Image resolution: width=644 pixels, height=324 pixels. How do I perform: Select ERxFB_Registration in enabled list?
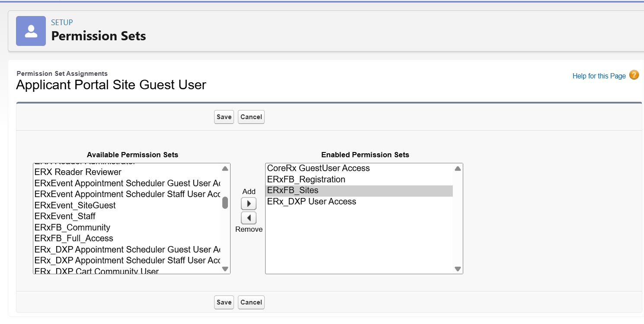(x=306, y=179)
